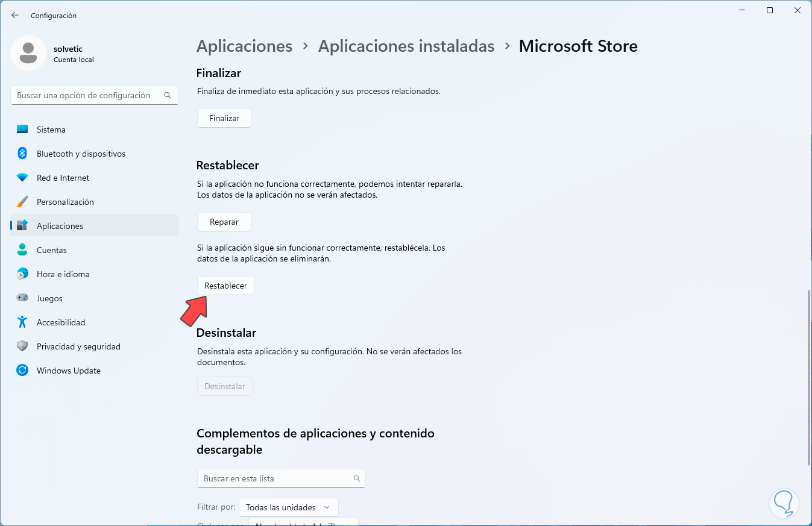Focus the Buscar una opción de configuración field
812x526 pixels.
point(95,95)
